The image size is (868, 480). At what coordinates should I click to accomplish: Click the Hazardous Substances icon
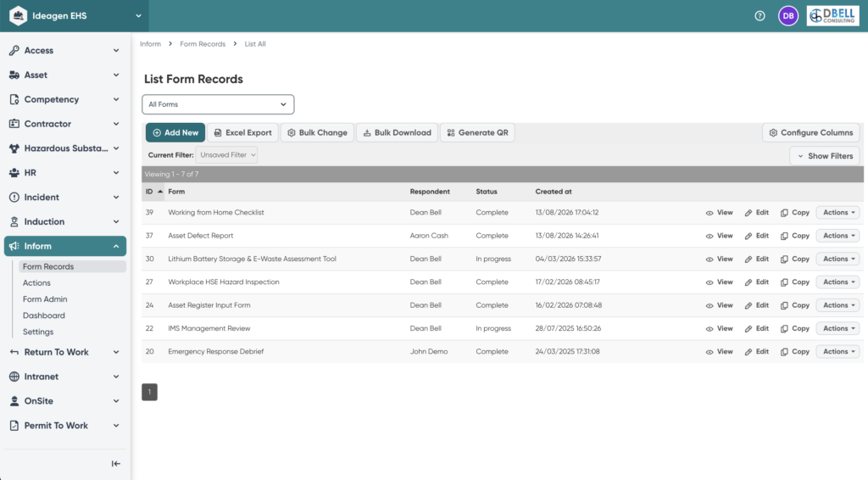(x=14, y=148)
